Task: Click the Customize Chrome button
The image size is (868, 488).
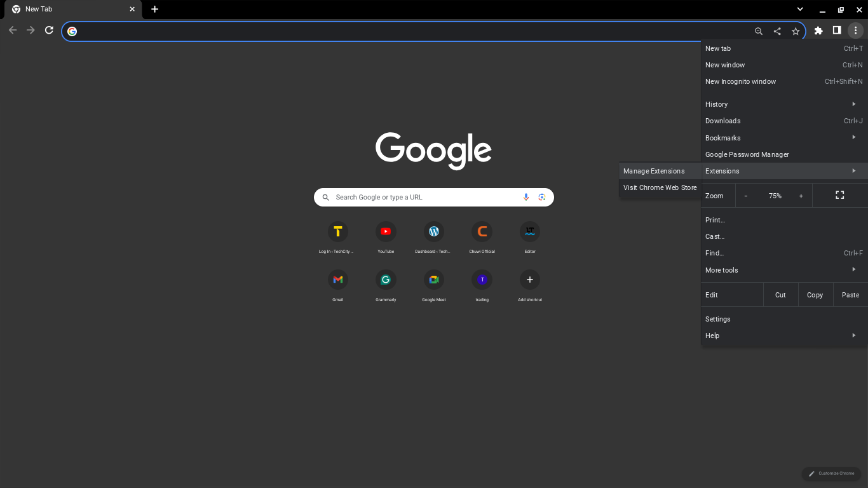Action: click(831, 473)
